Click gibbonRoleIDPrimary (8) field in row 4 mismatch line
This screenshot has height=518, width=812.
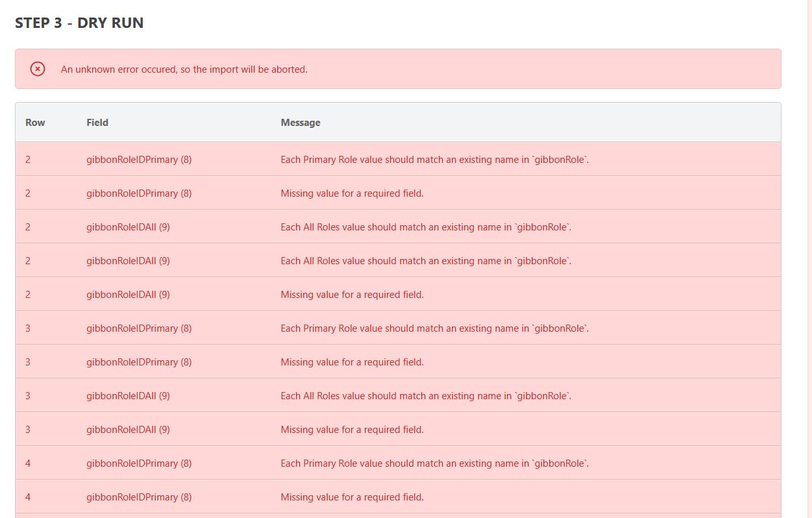(139, 463)
